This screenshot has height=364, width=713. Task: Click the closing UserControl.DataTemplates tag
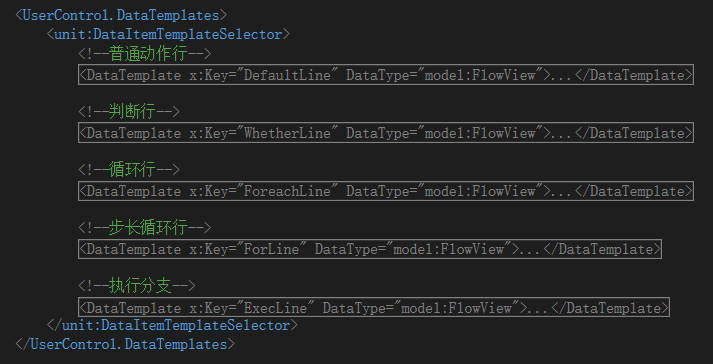125,344
